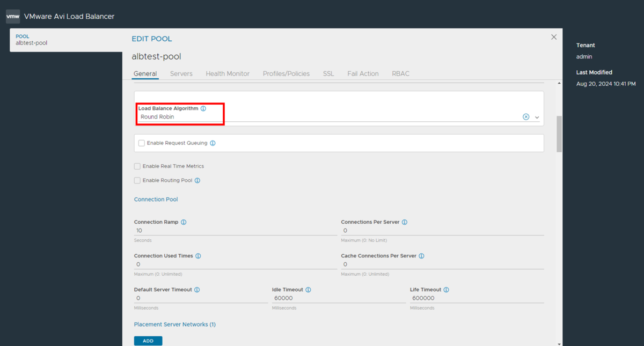Image resolution: width=644 pixels, height=346 pixels.
Task: Open the SSL tab
Action: pyautogui.click(x=328, y=74)
